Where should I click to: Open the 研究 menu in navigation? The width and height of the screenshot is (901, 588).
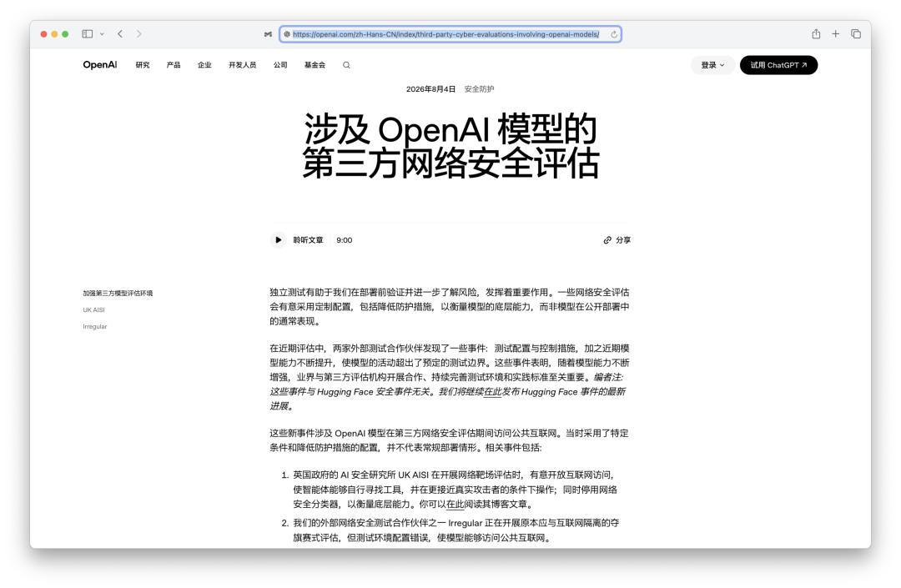pos(143,65)
